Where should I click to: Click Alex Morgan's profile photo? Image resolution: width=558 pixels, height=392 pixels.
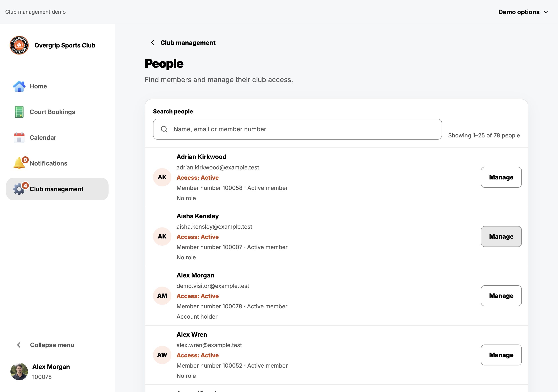click(x=19, y=372)
